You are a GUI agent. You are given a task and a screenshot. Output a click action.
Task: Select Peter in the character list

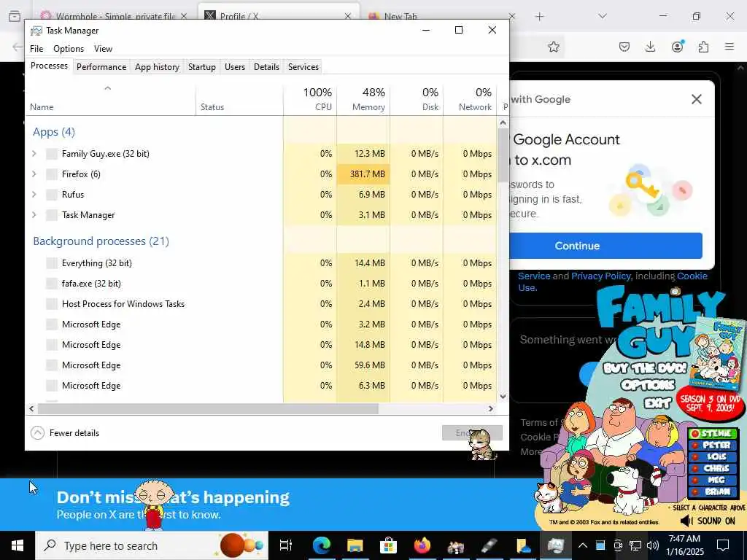713,445
